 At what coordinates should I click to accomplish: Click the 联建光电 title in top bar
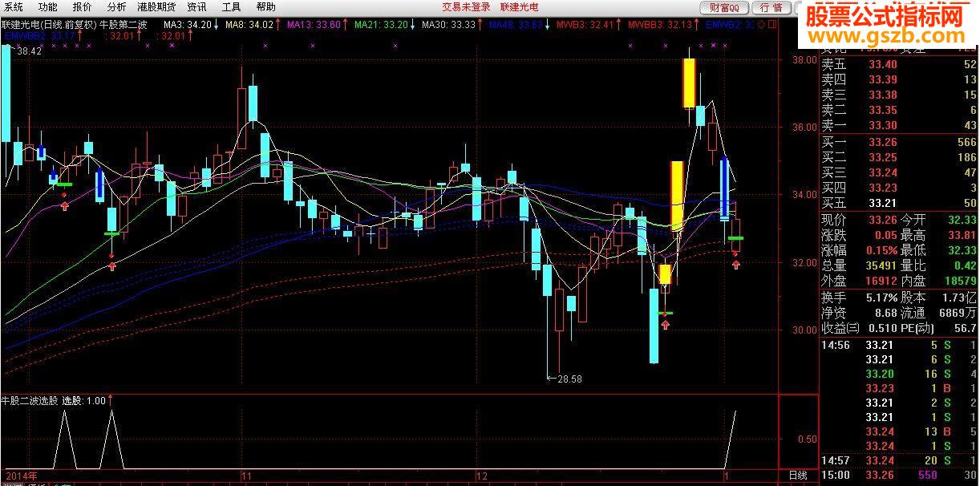click(x=520, y=6)
